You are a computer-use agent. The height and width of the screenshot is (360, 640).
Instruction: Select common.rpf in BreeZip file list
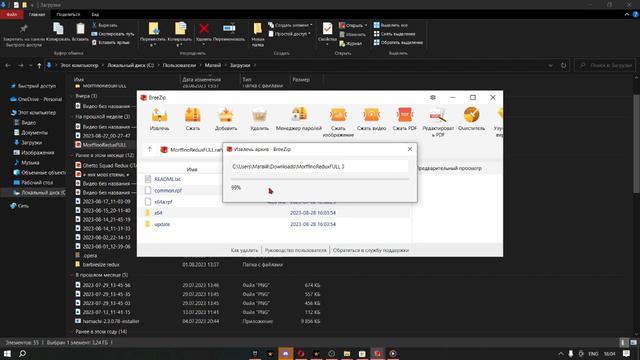click(x=168, y=191)
